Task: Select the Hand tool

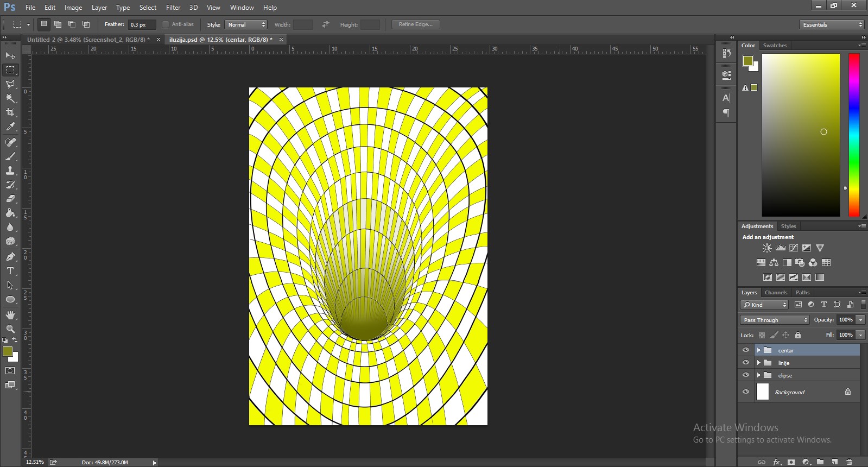Action: tap(10, 315)
